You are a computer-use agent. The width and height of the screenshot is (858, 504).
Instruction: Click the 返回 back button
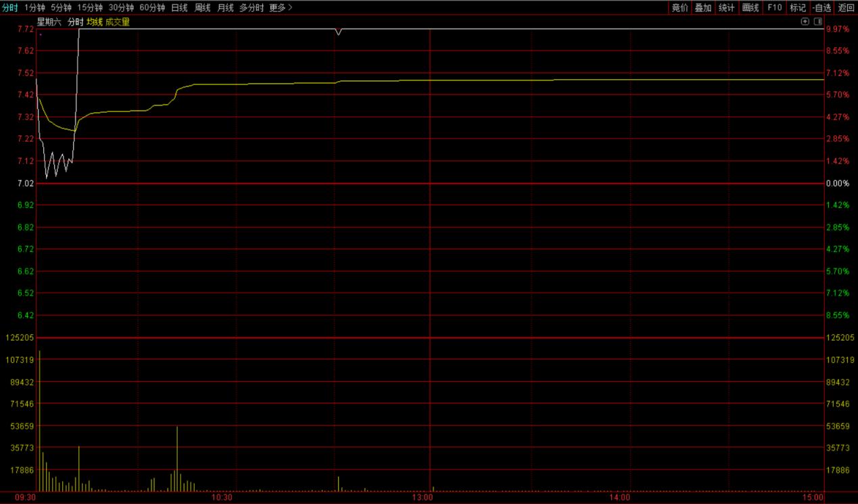847,7
